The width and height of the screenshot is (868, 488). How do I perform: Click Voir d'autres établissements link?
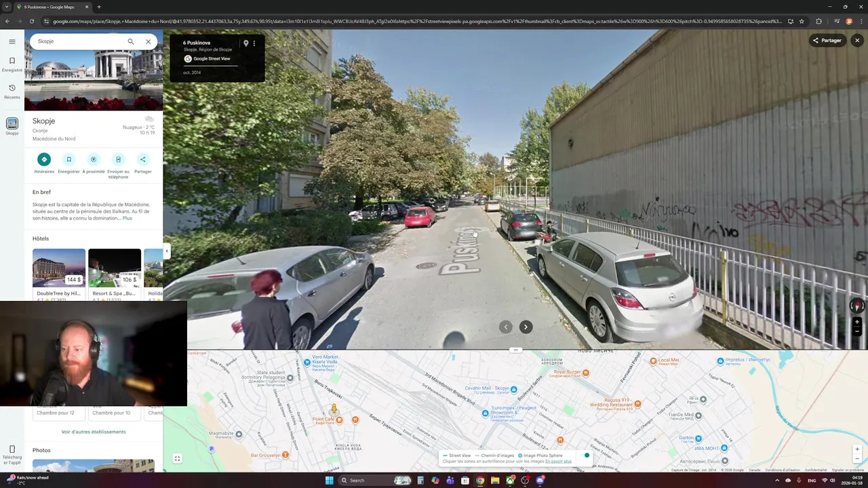[94, 432]
